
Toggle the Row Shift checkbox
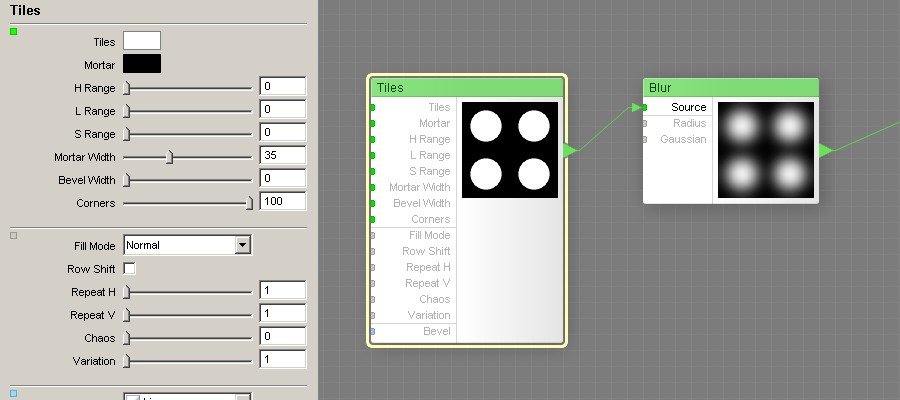129,269
